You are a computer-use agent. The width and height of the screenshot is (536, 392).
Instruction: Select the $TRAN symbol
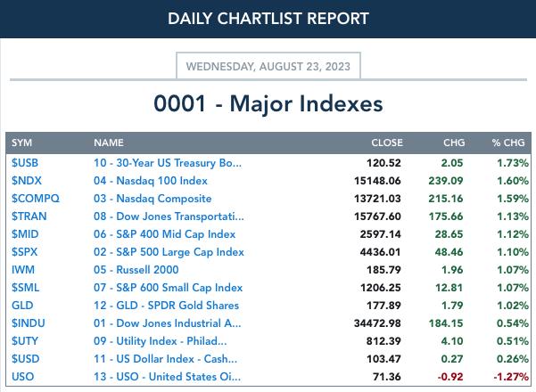coord(29,216)
